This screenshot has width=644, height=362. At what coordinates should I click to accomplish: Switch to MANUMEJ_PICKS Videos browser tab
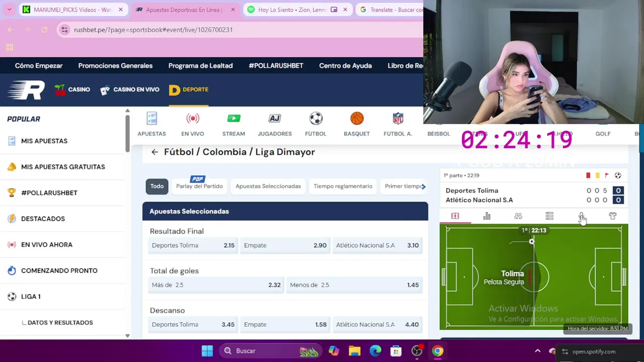[73, 10]
